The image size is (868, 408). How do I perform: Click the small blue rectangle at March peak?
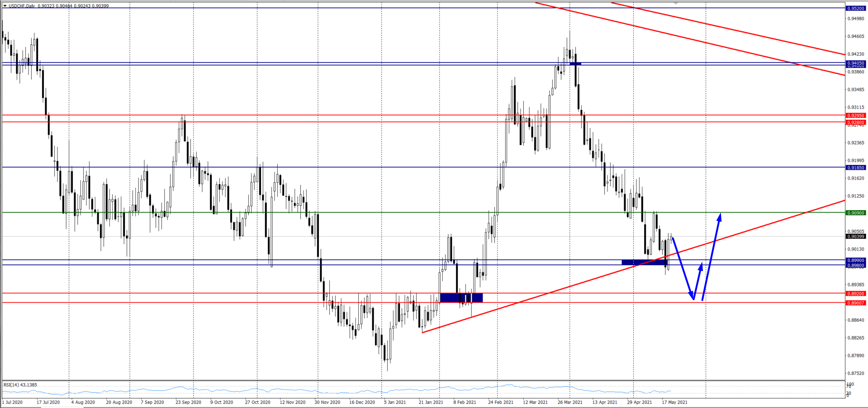click(x=575, y=64)
